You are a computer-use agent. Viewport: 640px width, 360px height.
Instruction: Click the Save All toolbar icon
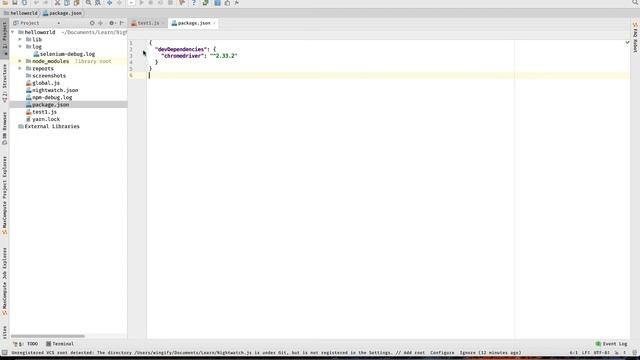pyautogui.click(x=15, y=2)
